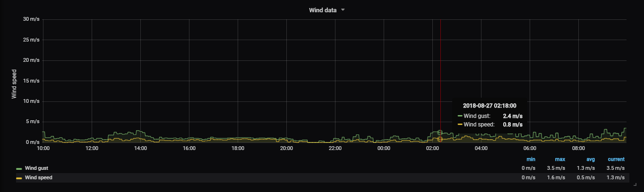Toggle the Wind speed series in legend

pyautogui.click(x=38, y=178)
